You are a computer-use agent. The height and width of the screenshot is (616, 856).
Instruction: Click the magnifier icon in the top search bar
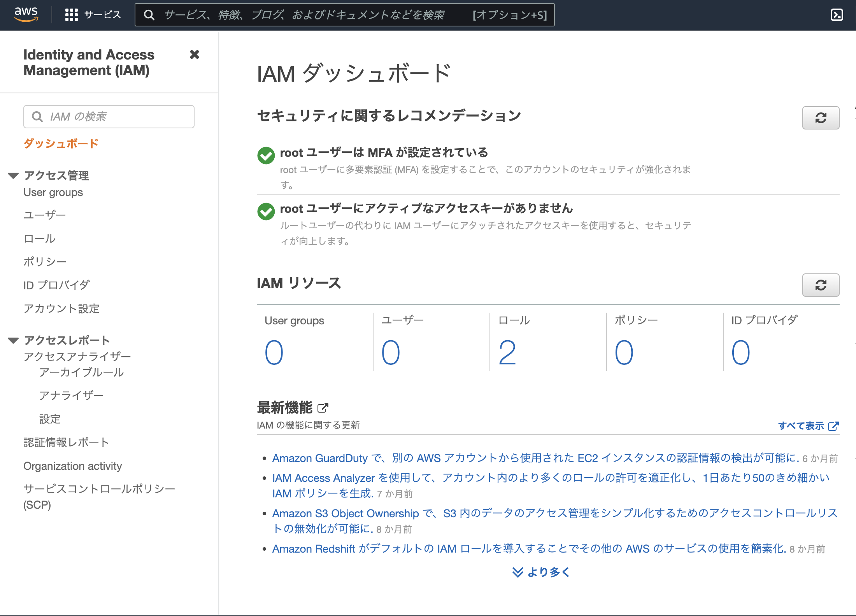[149, 15]
